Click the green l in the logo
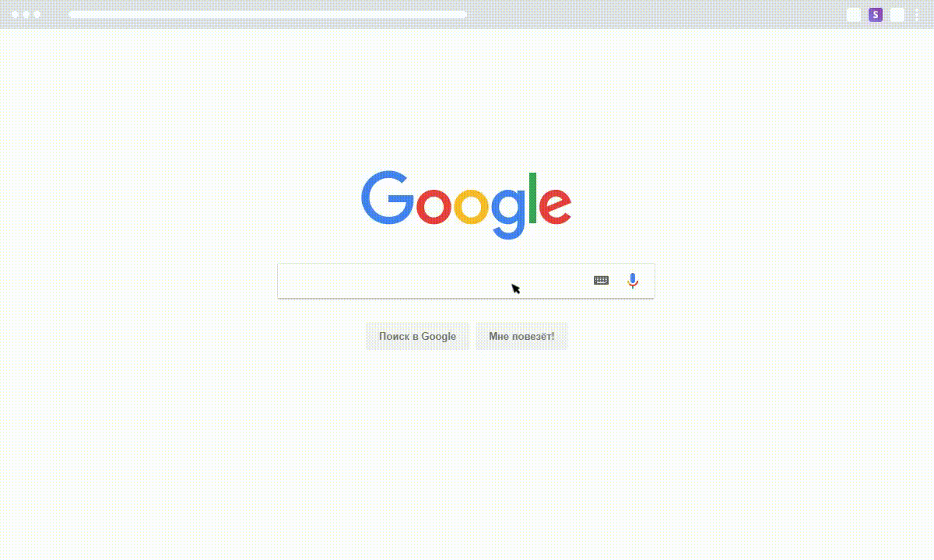934x560 pixels. (533, 198)
